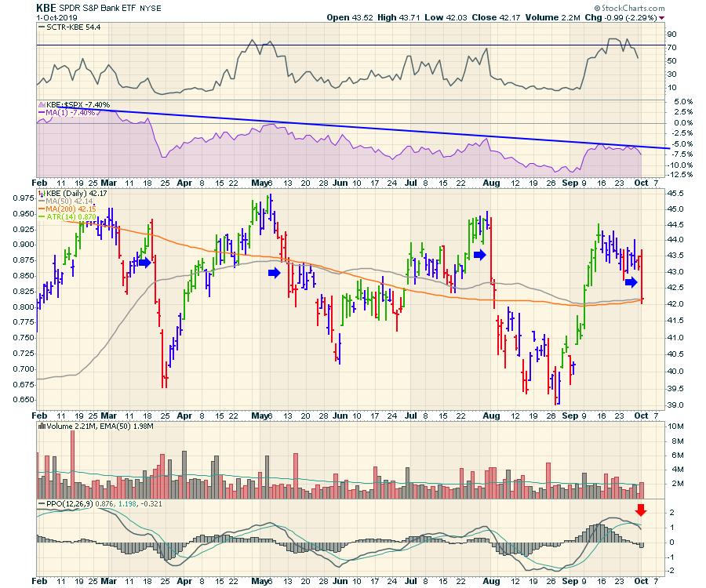Click the red down triangle beside Chg

[x=661, y=18]
